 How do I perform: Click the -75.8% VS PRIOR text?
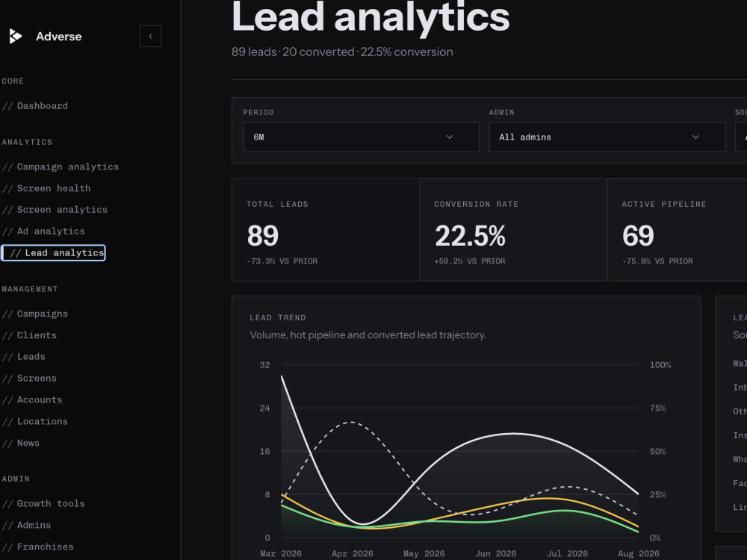coord(657,261)
